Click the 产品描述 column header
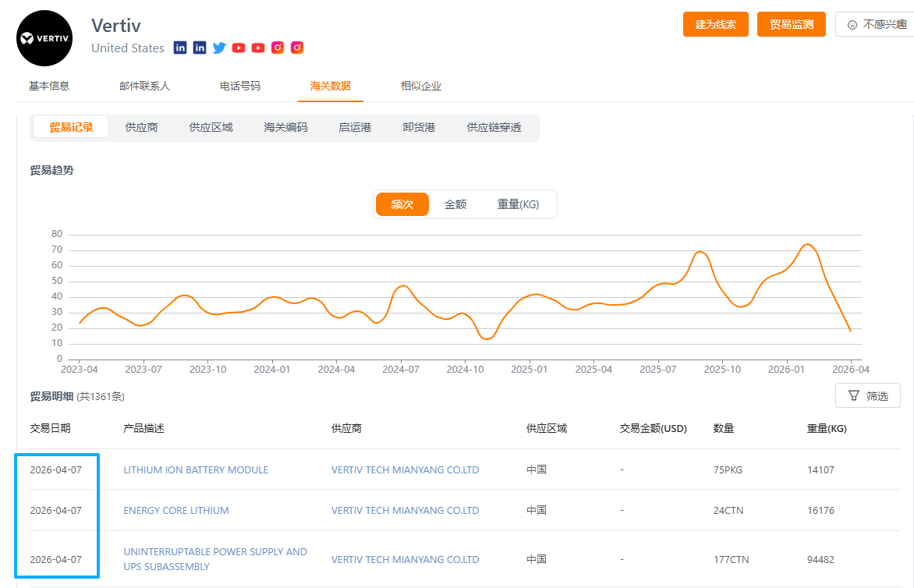The width and height of the screenshot is (914, 588). point(144,428)
